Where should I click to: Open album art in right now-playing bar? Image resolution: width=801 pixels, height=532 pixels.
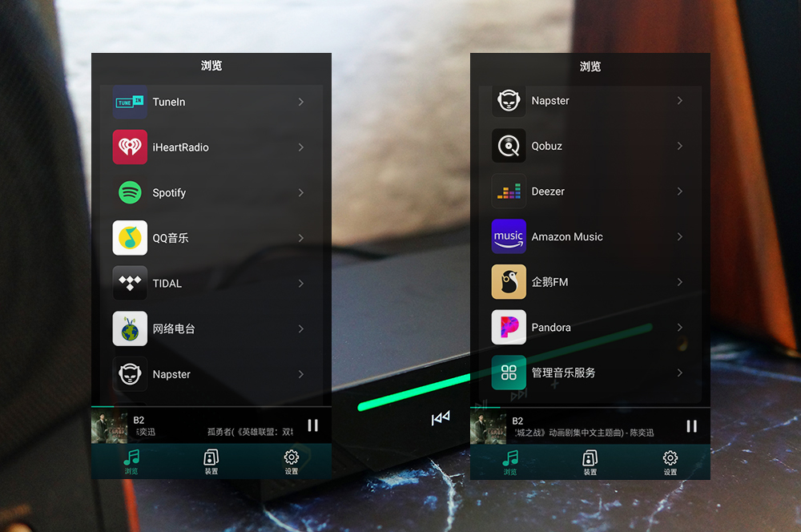point(489,427)
